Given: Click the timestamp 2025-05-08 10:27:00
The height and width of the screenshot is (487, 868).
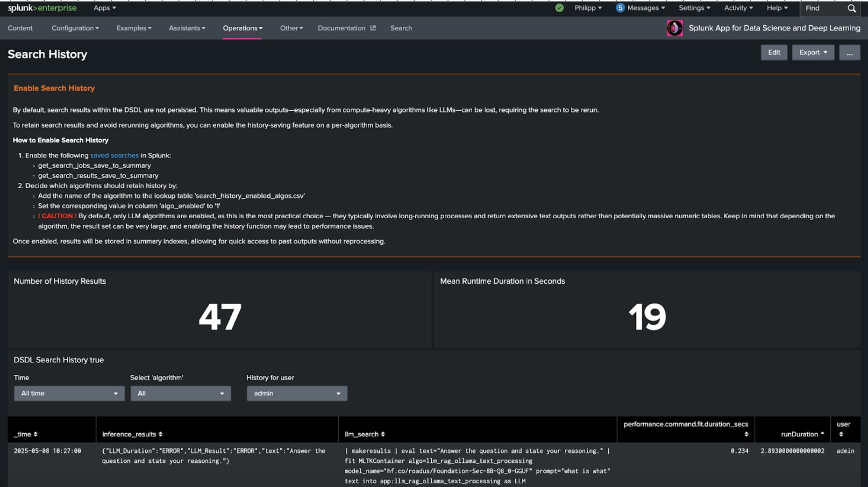Looking at the screenshot, I should tap(47, 451).
